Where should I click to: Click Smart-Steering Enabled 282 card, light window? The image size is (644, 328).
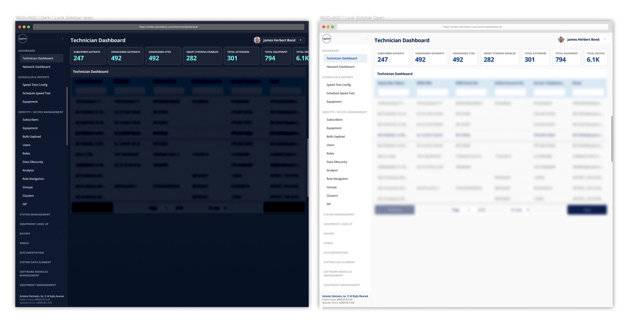point(500,57)
